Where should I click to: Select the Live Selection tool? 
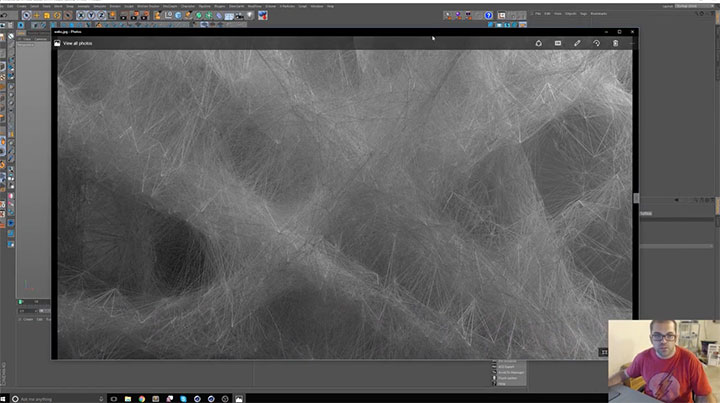26,16
